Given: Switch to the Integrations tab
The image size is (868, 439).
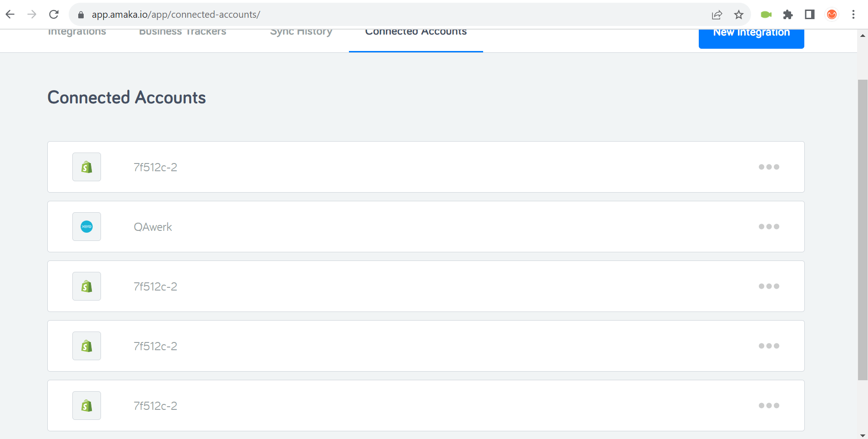Looking at the screenshot, I should [x=77, y=32].
